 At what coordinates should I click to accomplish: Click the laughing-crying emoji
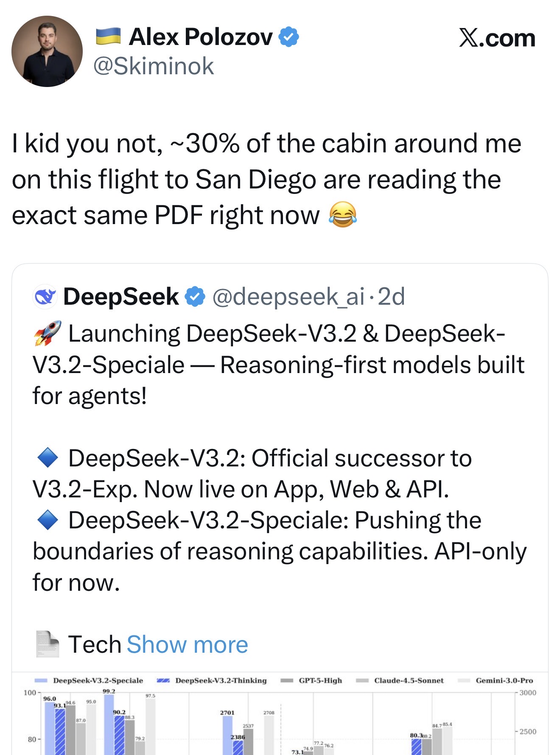pyautogui.click(x=342, y=215)
